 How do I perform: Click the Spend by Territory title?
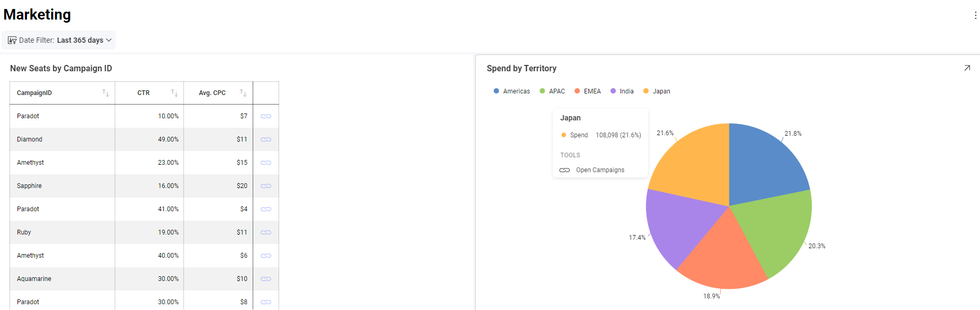click(522, 69)
